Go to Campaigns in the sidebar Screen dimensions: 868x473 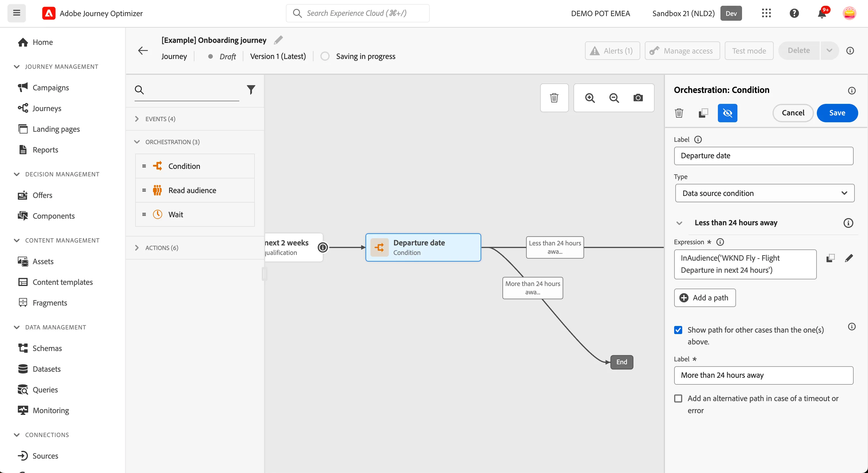click(51, 88)
